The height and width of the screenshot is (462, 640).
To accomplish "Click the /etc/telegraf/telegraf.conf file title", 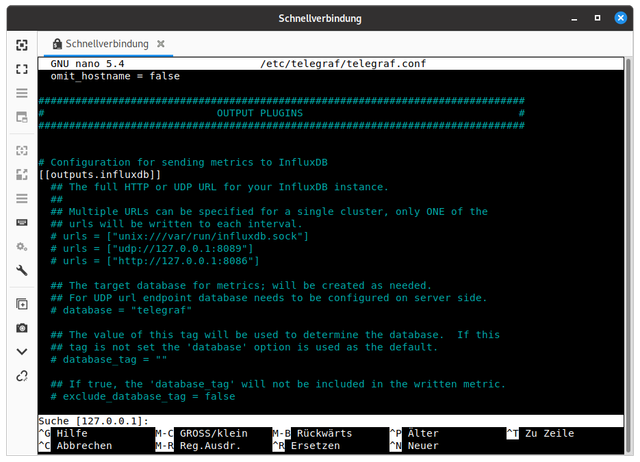I will 343,64.
